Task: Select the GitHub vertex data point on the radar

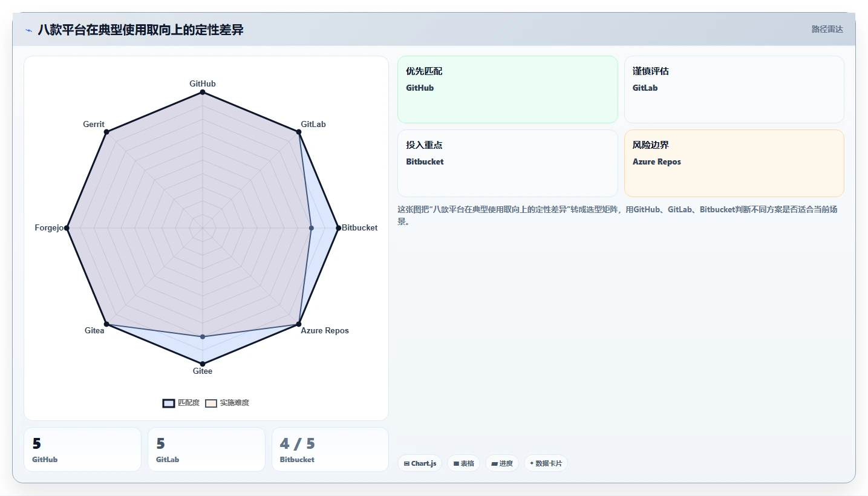Action: (x=203, y=92)
